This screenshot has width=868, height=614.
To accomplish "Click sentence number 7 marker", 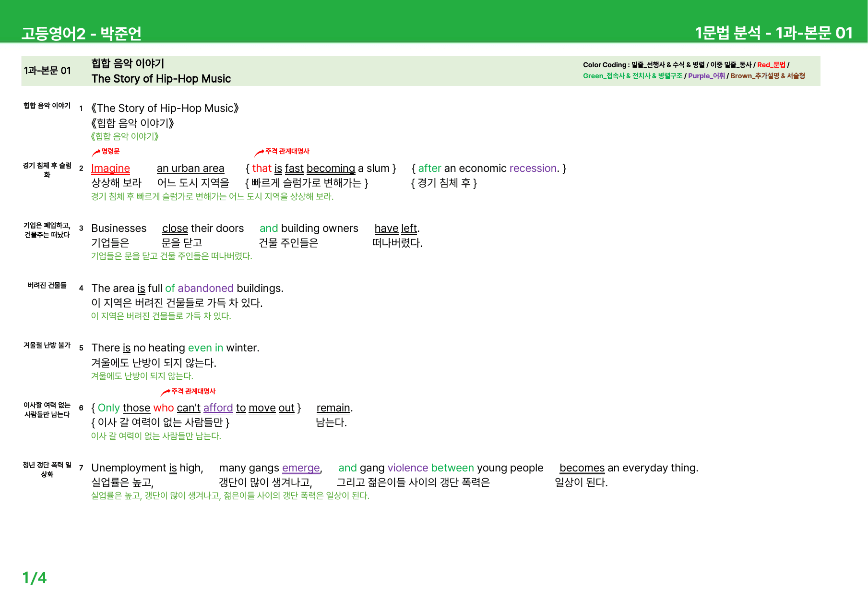I will click(81, 468).
